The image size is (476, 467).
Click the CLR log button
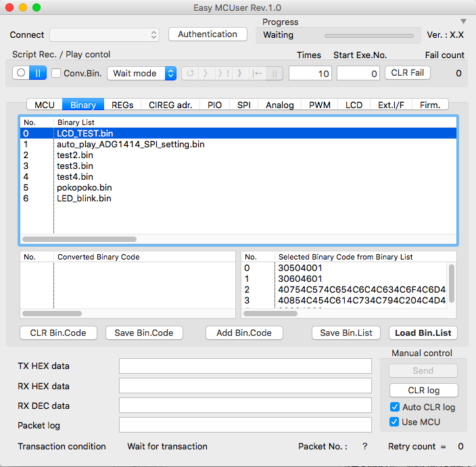(424, 390)
